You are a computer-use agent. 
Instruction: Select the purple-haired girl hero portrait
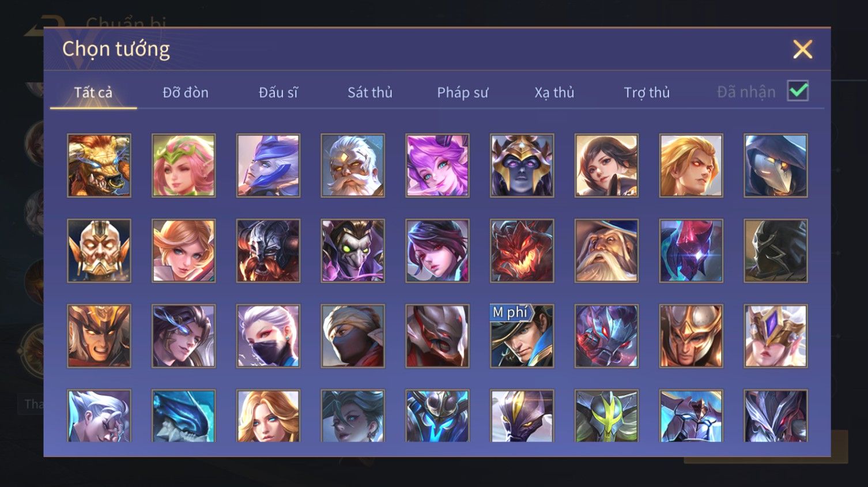(x=437, y=165)
